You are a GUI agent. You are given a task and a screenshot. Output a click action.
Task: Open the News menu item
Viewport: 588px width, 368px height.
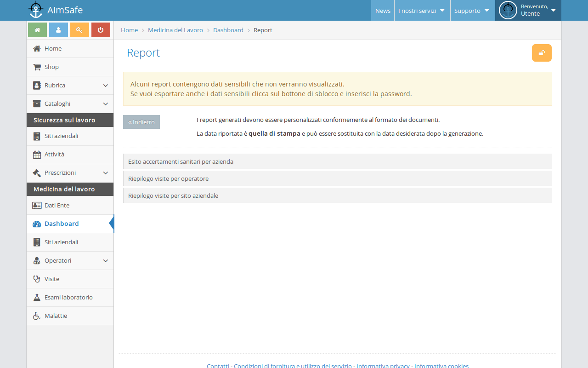[383, 10]
